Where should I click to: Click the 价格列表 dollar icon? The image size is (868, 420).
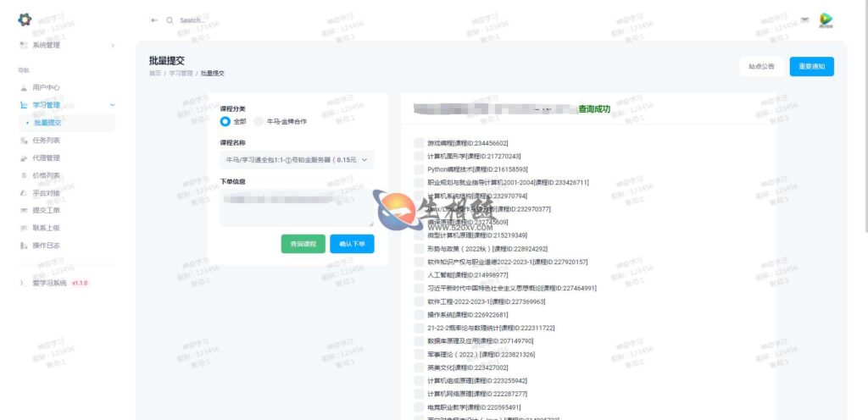tap(23, 176)
